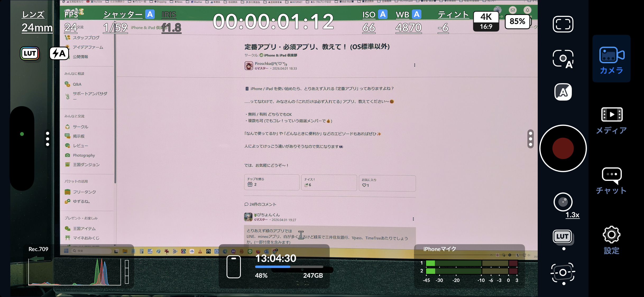Tap the right-side LUT button
Viewport: 644px width, 297px height.
(x=562, y=237)
